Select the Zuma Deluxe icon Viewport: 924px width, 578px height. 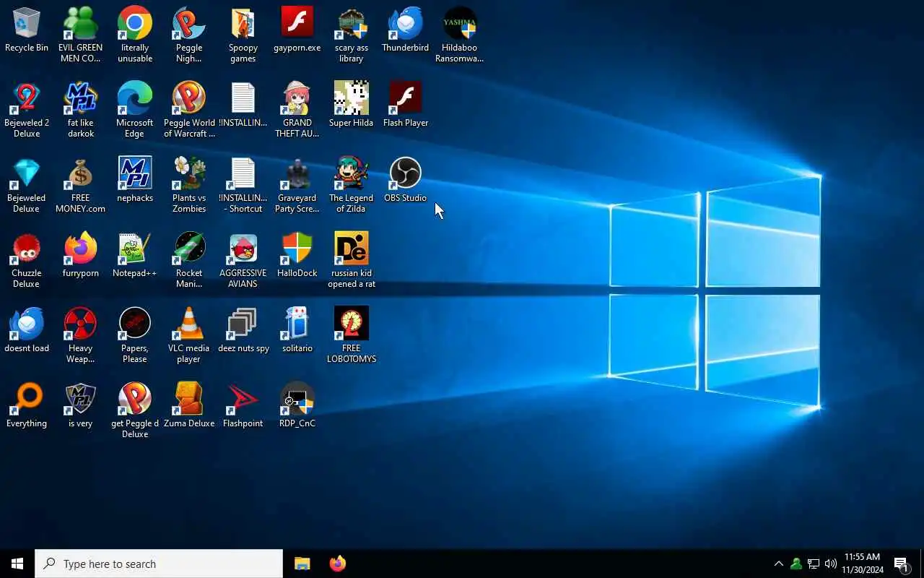click(x=189, y=406)
